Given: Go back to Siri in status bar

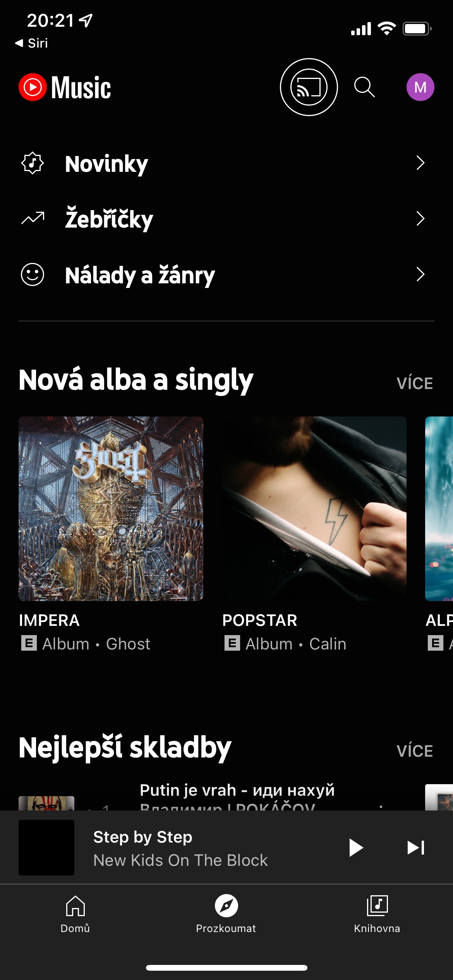Looking at the screenshot, I should pos(31,43).
